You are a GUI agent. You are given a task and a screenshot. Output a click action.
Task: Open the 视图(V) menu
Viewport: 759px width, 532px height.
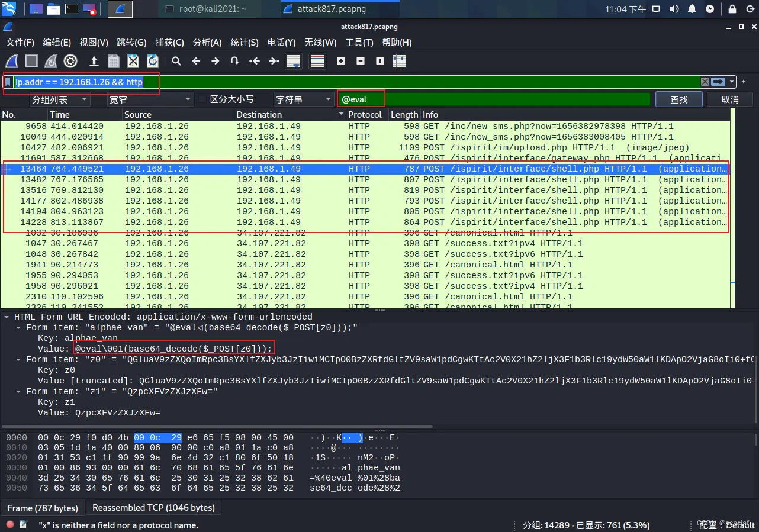[94, 43]
